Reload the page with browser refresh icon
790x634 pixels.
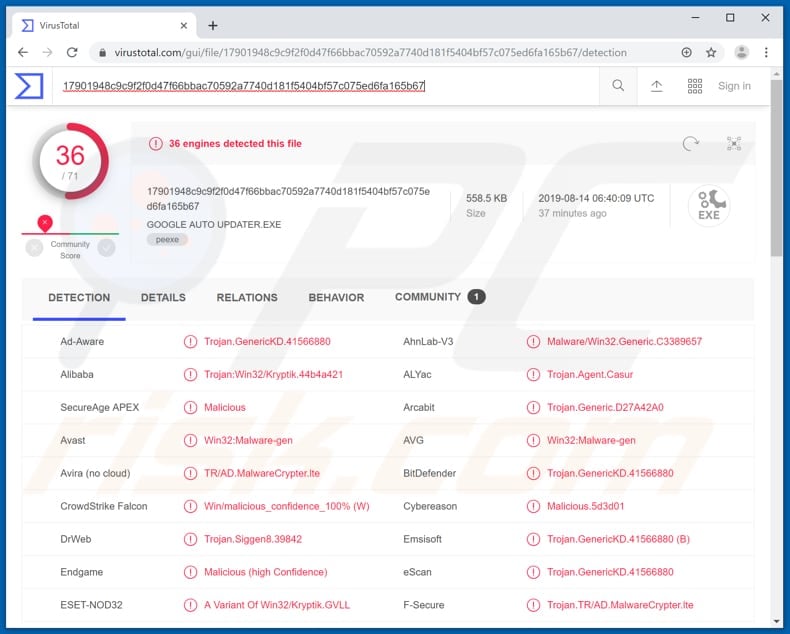[72, 52]
